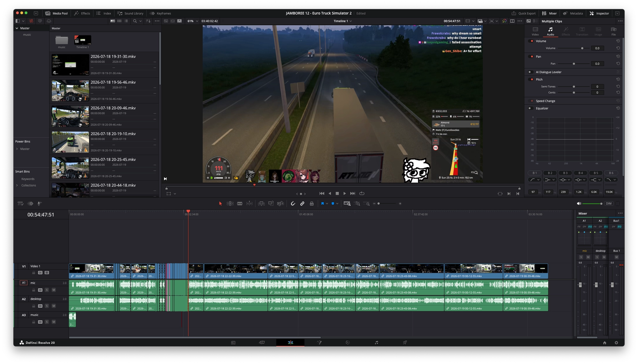The image size is (638, 364).
Task: Toggle the Position Lock padlock icon
Action: [312, 203]
